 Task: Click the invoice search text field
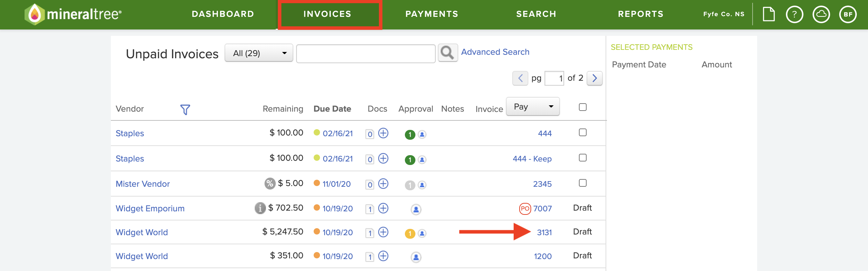pyautogui.click(x=366, y=53)
